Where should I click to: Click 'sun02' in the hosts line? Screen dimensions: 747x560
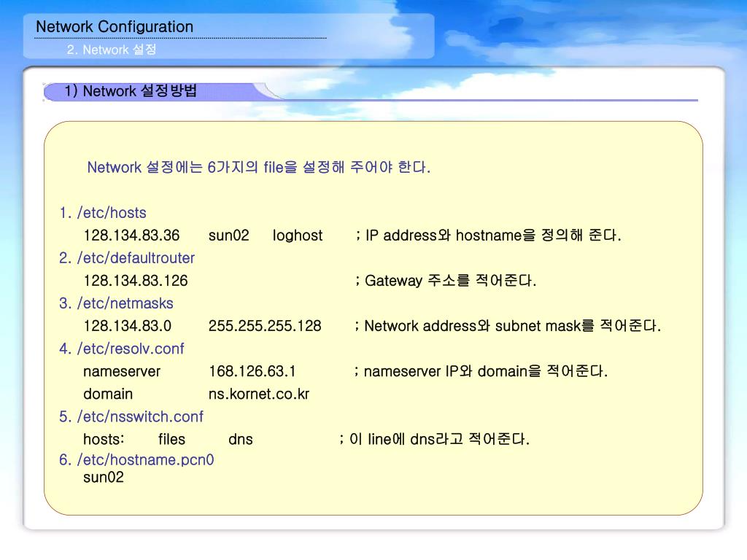pyautogui.click(x=228, y=236)
